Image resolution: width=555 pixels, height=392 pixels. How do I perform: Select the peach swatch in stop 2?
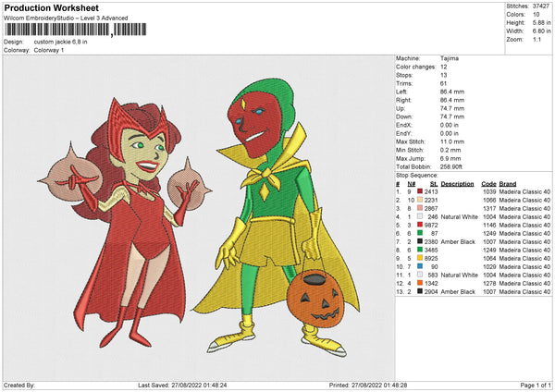[x=421, y=200]
